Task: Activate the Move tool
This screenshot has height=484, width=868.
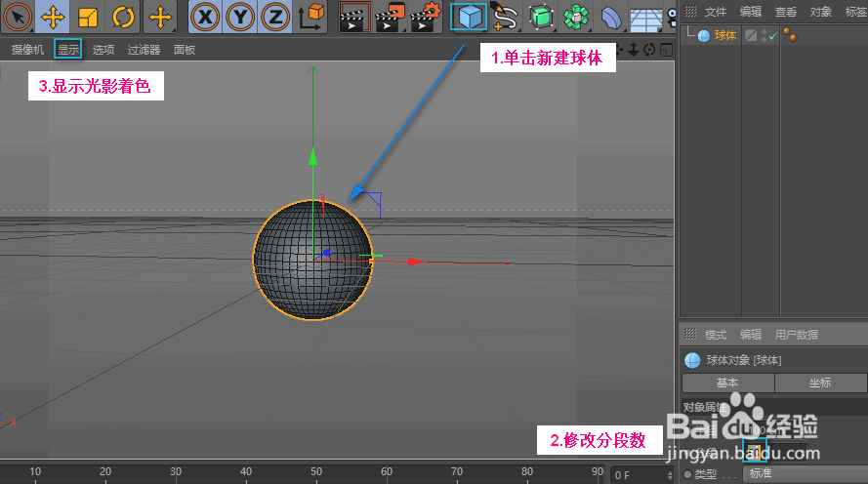Action: [x=53, y=17]
